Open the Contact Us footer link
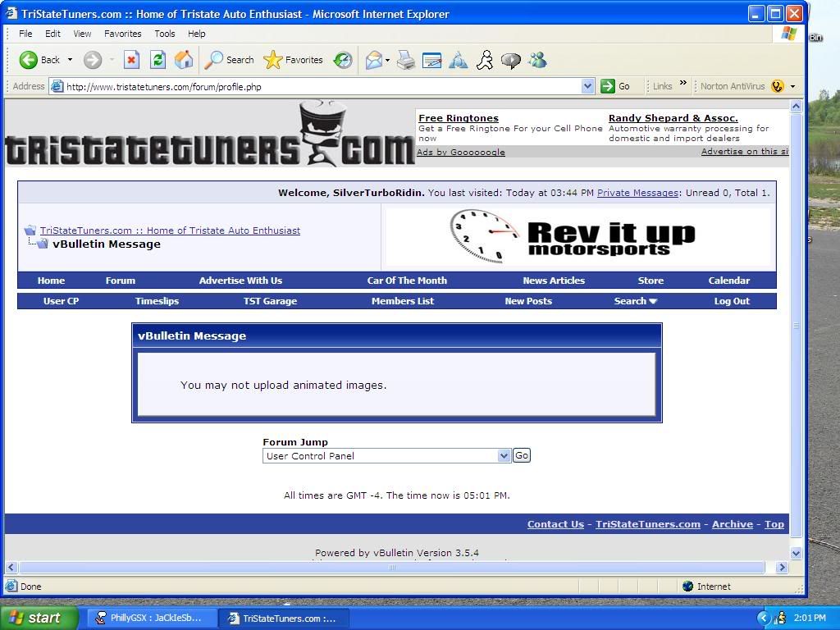Screen dimensions: 840x630 (x=555, y=524)
